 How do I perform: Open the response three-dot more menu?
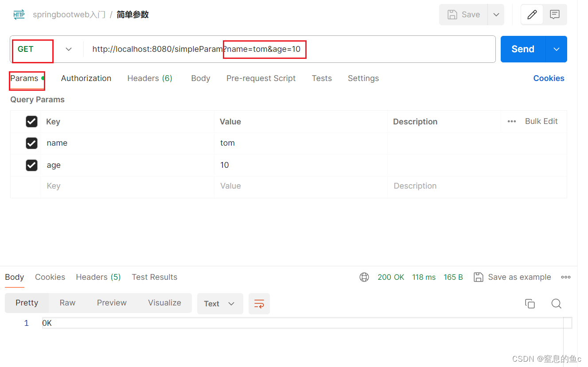click(566, 277)
